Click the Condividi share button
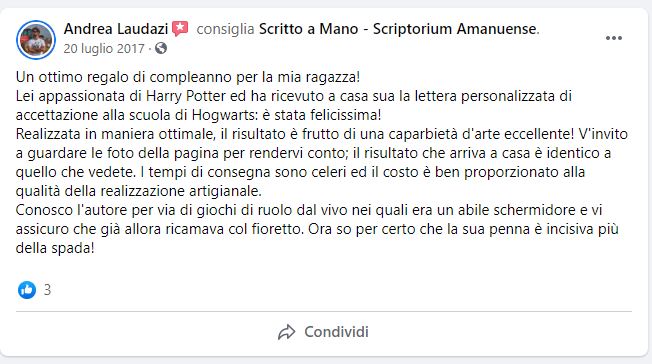652x364 pixels. (x=324, y=332)
